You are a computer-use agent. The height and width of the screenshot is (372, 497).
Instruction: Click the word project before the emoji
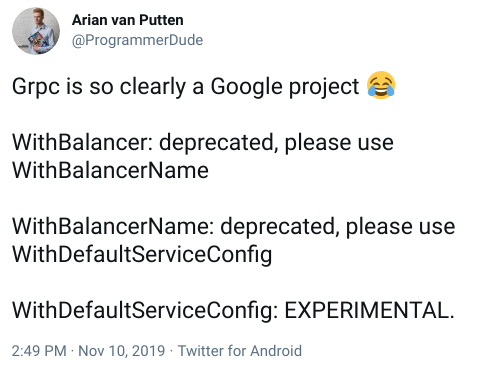324,87
